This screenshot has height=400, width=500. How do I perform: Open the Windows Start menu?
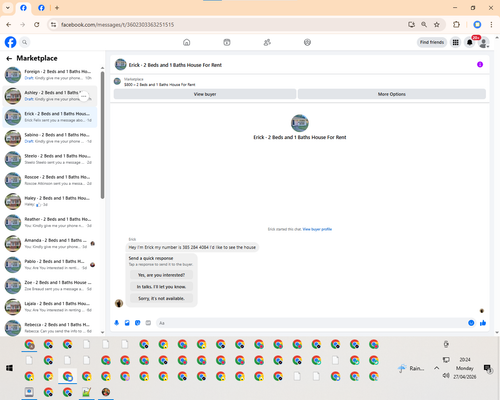pyautogui.click(x=9, y=368)
